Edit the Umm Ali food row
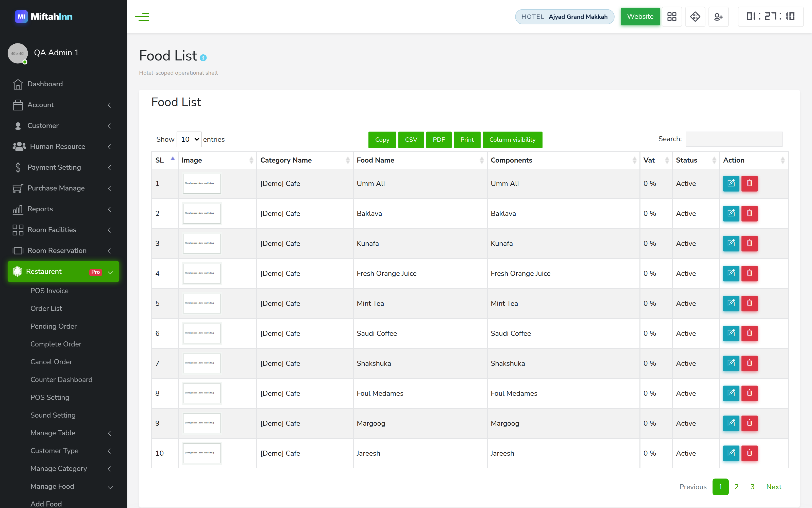This screenshot has height=508, width=812. pos(731,183)
